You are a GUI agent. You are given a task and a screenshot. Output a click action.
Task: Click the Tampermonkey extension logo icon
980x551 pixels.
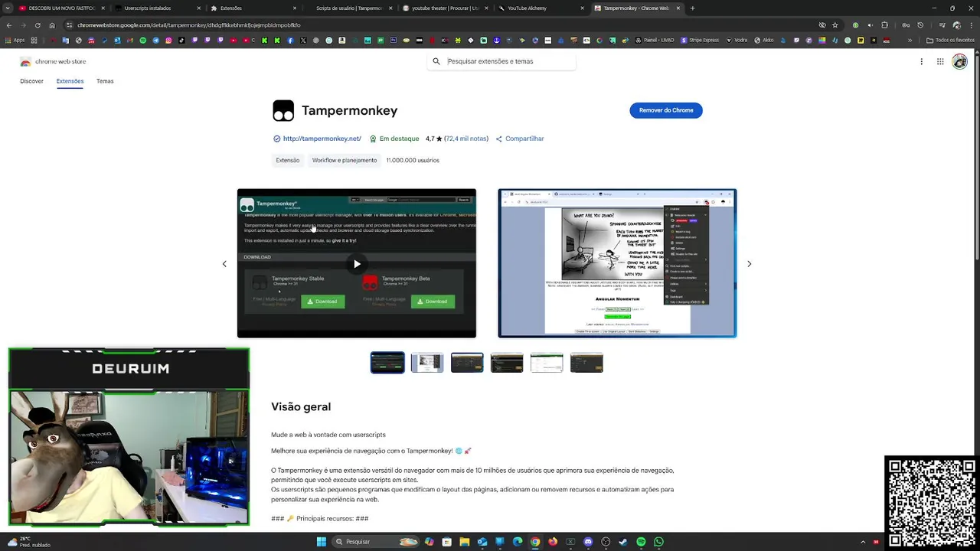click(283, 111)
